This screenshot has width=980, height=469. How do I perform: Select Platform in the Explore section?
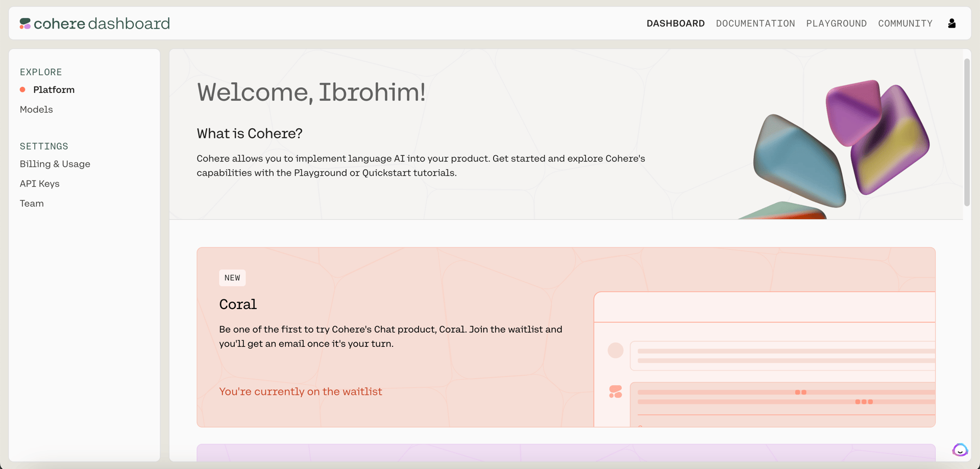[x=54, y=89]
